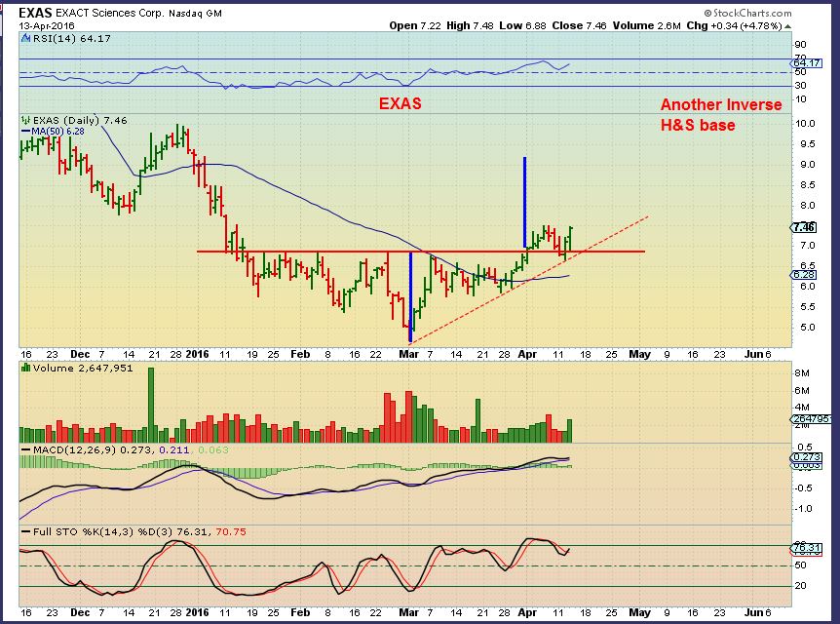Viewport: 840px width, 624px height.
Task: Click the 10.0 price axis label
Action: click(805, 123)
